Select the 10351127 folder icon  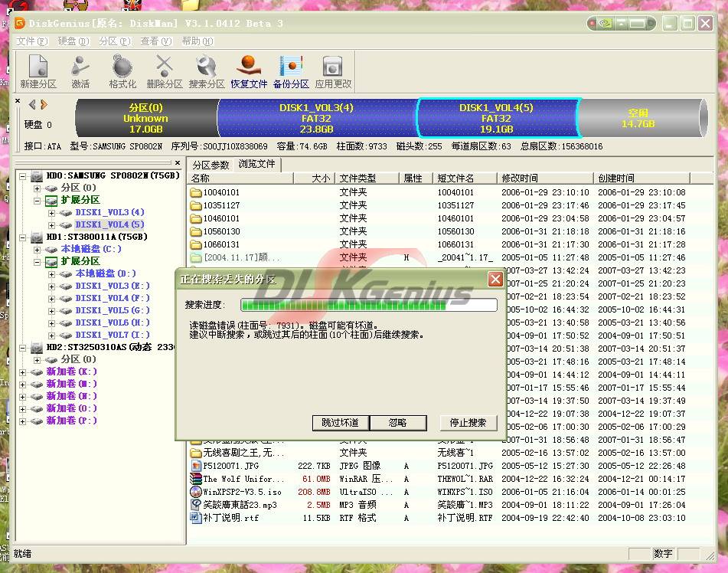pyautogui.click(x=195, y=205)
